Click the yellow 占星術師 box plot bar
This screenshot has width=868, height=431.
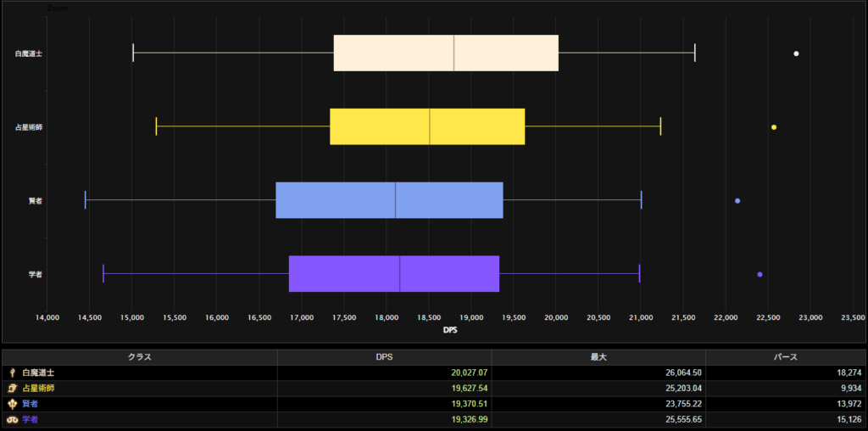[427, 127]
